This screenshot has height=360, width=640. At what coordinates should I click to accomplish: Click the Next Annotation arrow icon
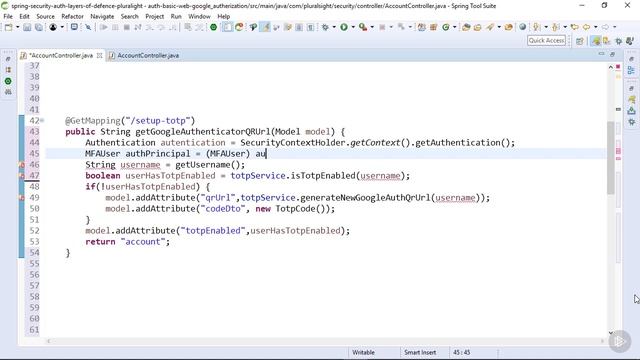536,27
